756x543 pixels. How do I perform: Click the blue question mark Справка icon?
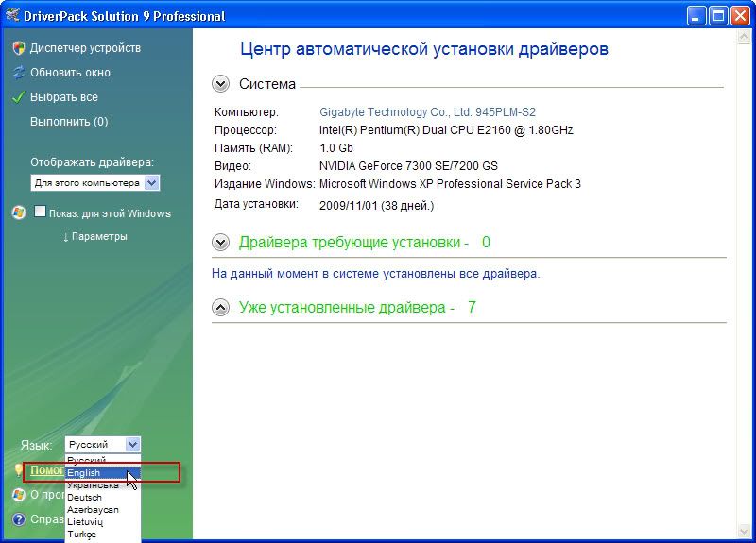pyautogui.click(x=19, y=519)
